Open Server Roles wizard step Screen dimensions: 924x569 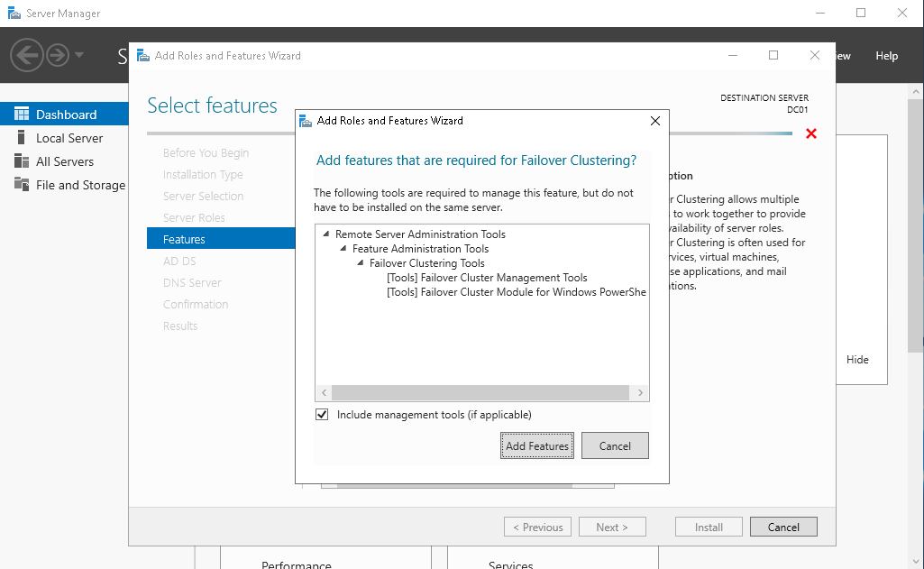[194, 217]
